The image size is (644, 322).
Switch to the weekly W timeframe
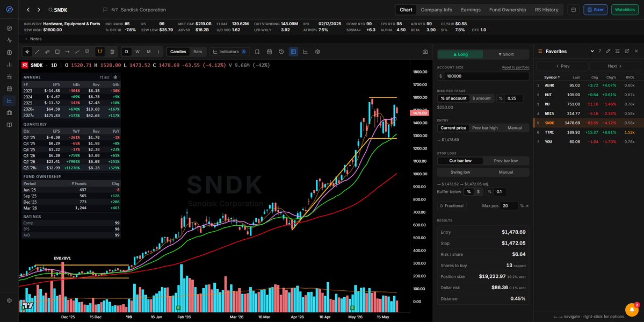(137, 52)
